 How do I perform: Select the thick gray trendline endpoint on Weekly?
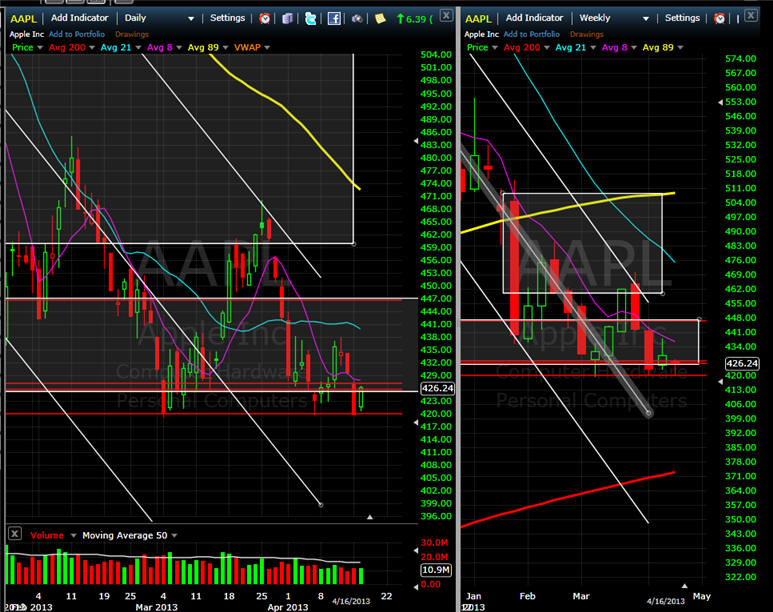coord(649,413)
